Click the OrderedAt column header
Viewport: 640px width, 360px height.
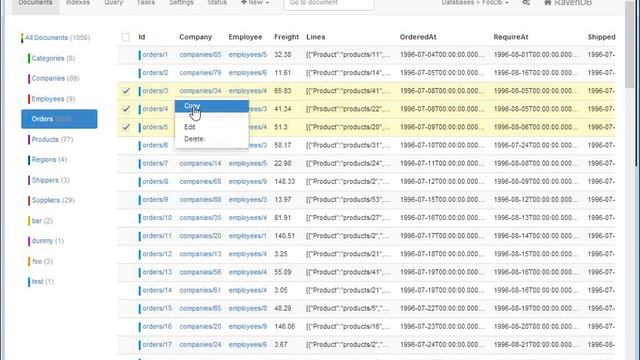(x=418, y=37)
